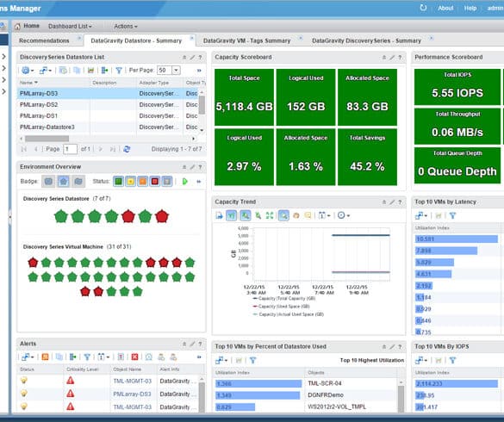Go to next page in Datastore List pager
Viewport: 504px width, 422px height.
tap(101, 149)
